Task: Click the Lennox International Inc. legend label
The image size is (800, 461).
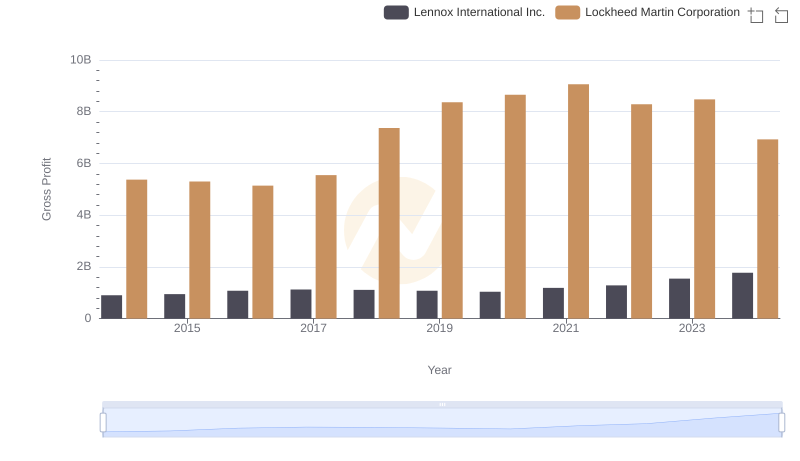Action: pos(479,12)
